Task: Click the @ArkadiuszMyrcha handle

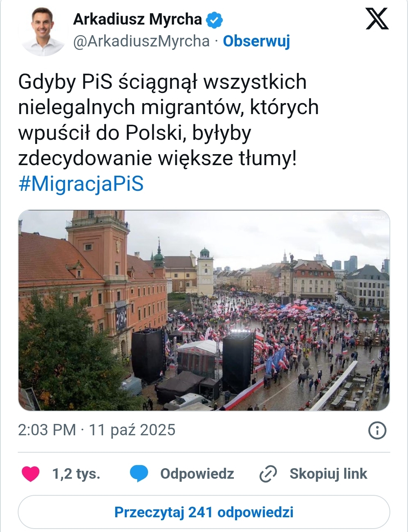Action: (140, 40)
